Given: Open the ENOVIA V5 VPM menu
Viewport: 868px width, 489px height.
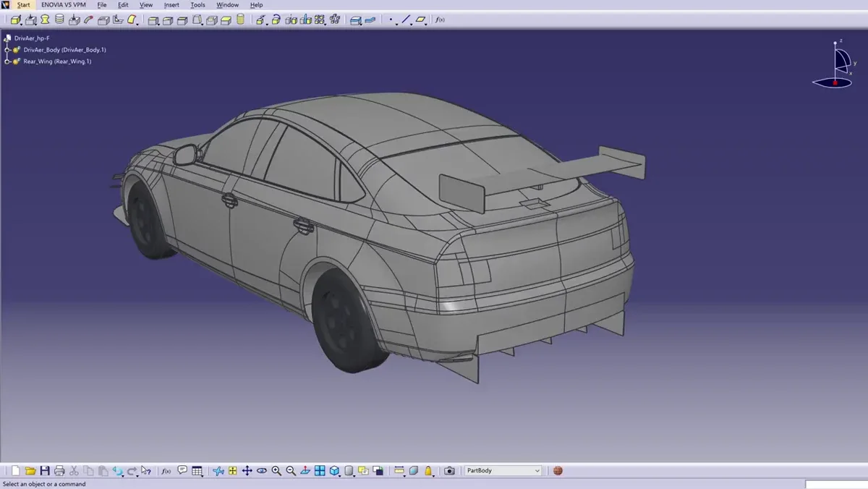Looking at the screenshot, I should tap(64, 5).
